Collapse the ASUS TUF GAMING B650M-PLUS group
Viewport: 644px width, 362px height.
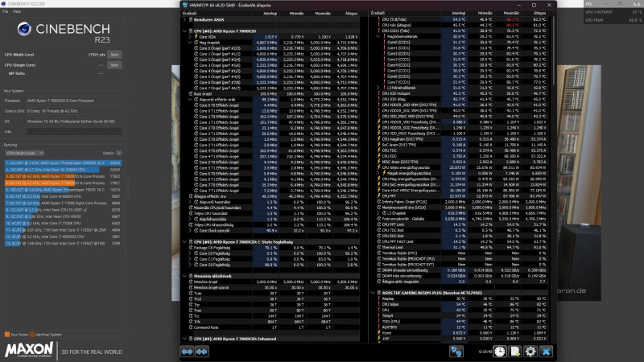[x=373, y=293]
